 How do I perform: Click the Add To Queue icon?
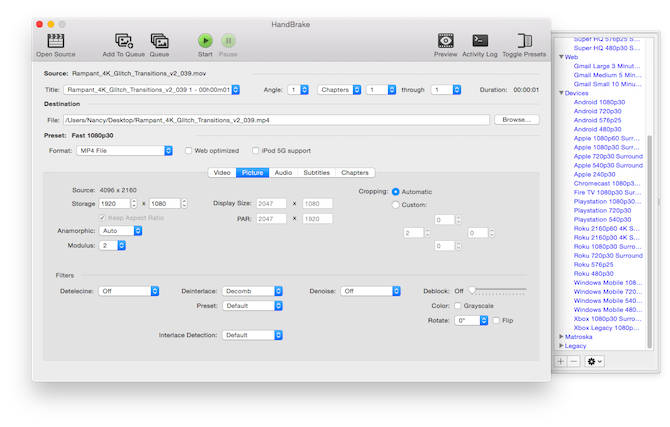[x=124, y=41]
